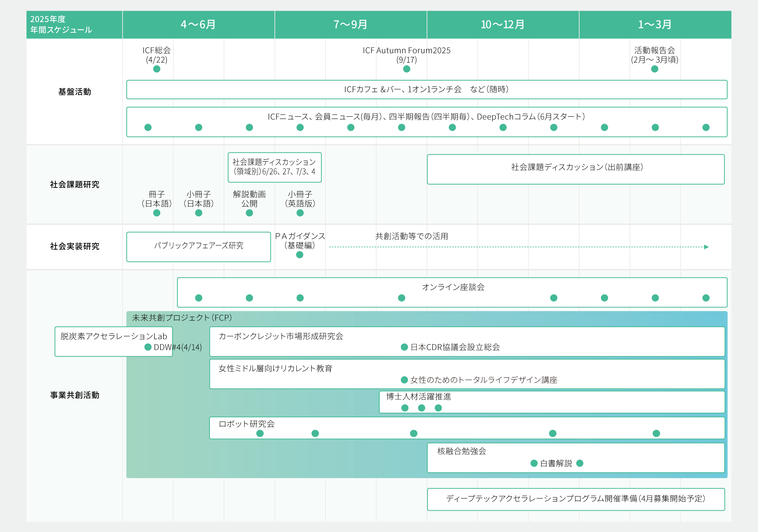
Task: Select the 1〜3月 quarter header
Action: click(x=655, y=25)
